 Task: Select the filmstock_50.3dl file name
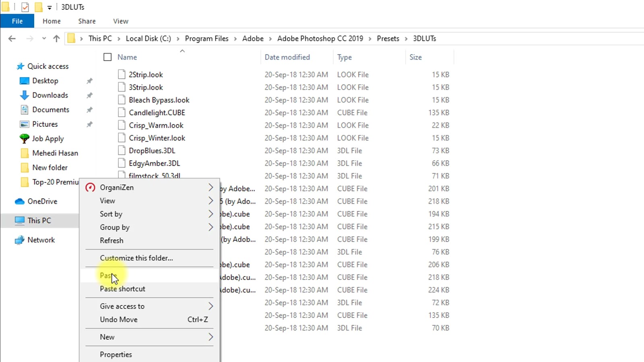point(155,175)
